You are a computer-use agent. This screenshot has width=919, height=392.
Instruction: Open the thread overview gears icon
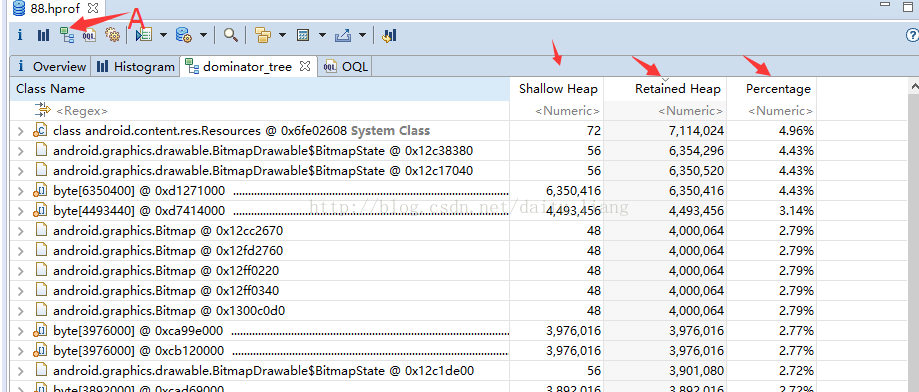pyautogui.click(x=112, y=35)
